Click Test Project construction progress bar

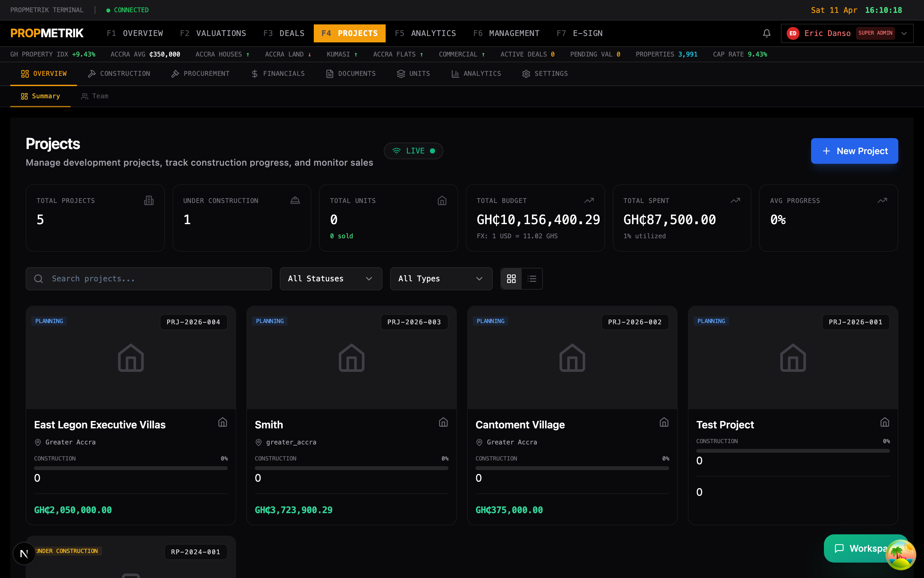click(x=793, y=451)
